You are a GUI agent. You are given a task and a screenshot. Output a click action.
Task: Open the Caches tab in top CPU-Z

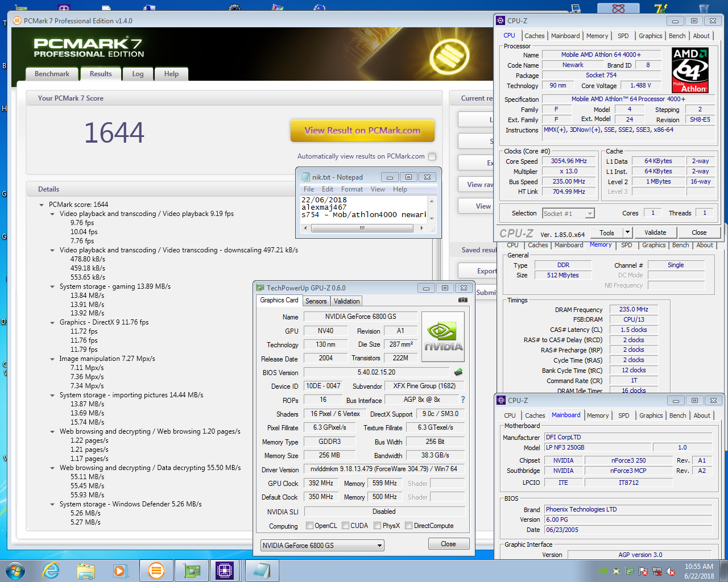click(x=534, y=36)
